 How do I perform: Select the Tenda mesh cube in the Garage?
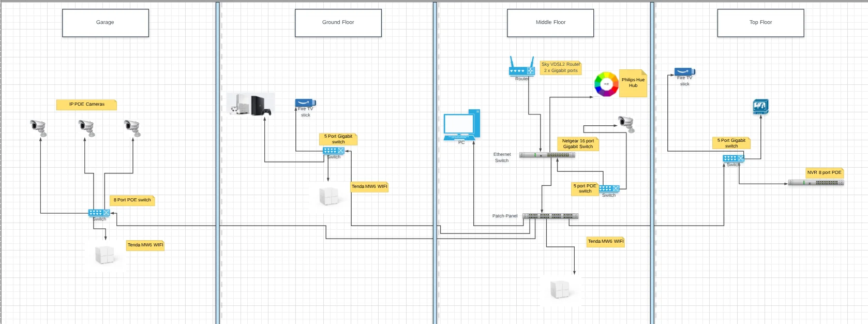(105, 255)
